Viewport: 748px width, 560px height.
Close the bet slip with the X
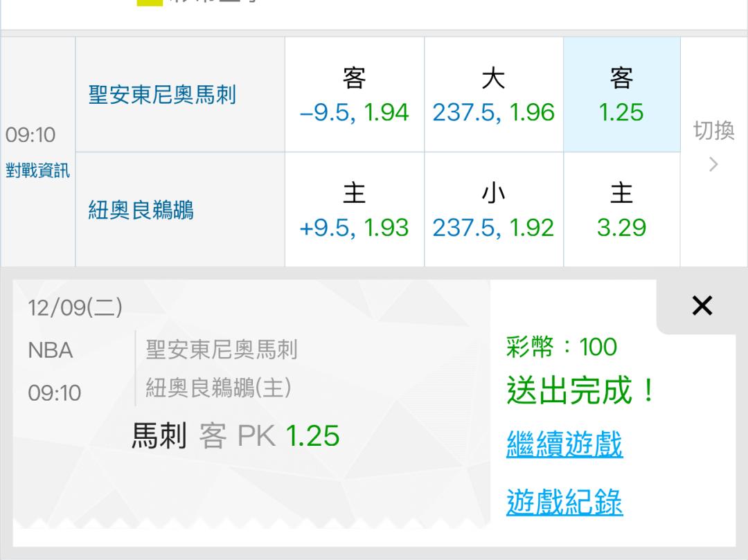coord(702,305)
